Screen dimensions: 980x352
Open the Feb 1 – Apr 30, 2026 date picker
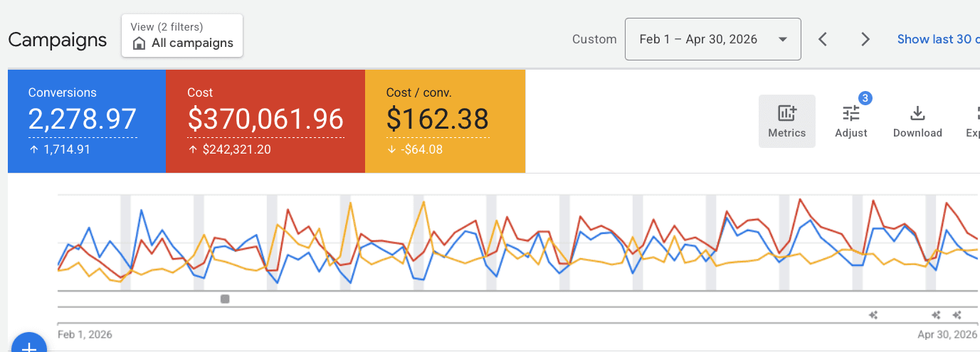(713, 39)
